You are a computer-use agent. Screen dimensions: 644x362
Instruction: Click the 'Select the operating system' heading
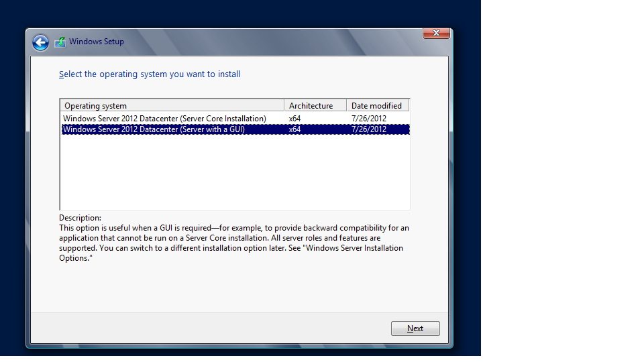150,74
